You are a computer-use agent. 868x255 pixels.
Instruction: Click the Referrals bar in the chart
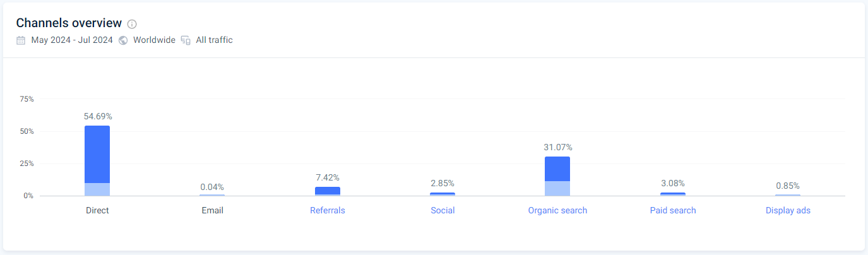(x=327, y=191)
